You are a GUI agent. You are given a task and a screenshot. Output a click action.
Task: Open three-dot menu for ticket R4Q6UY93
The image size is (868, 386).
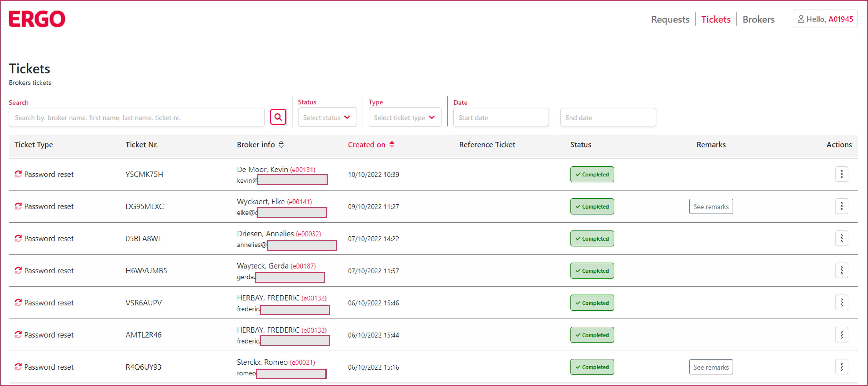pos(841,367)
